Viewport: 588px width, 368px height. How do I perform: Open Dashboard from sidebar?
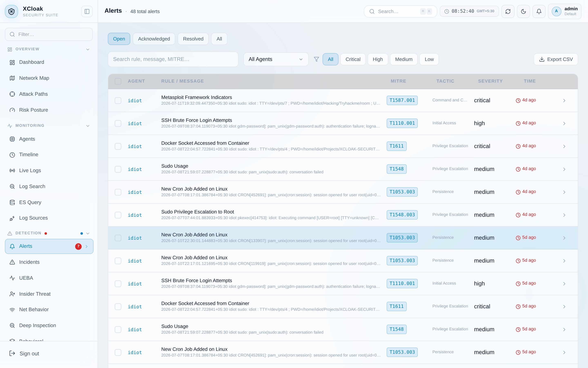pyautogui.click(x=49, y=62)
